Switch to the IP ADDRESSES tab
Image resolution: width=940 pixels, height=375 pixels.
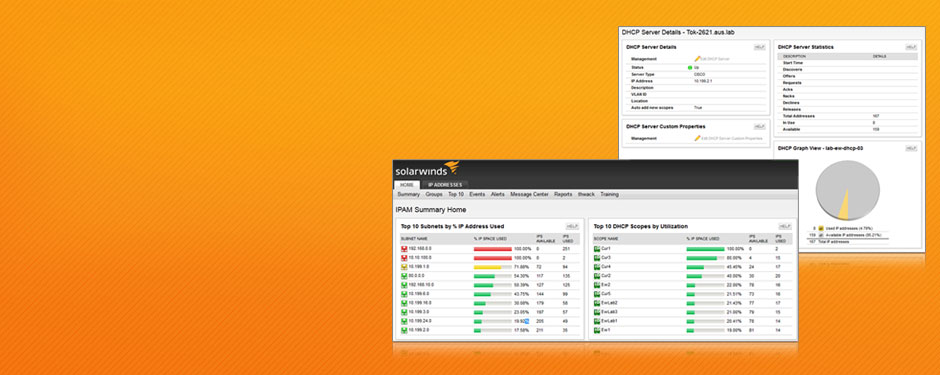445,185
